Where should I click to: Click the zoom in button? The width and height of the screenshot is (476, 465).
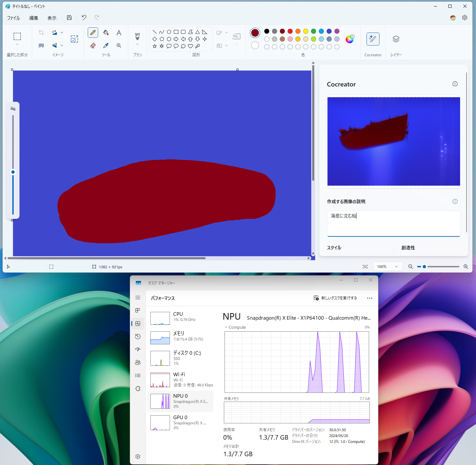466,267
